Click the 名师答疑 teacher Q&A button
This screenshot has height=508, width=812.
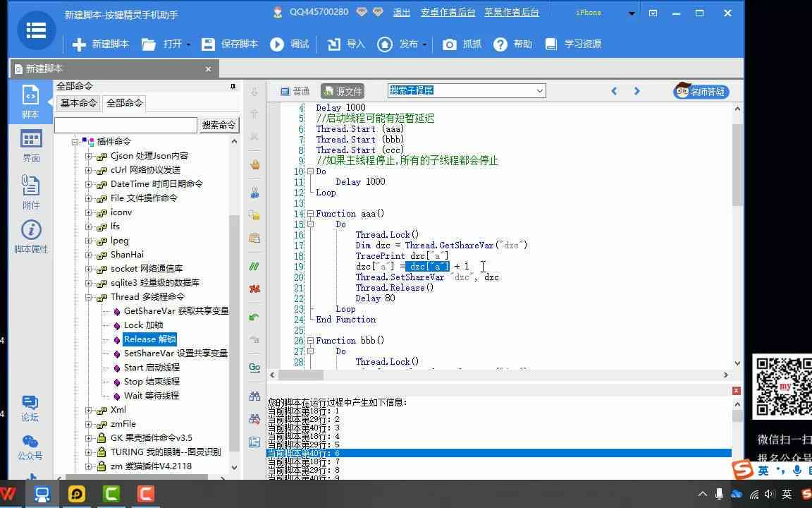(x=701, y=91)
